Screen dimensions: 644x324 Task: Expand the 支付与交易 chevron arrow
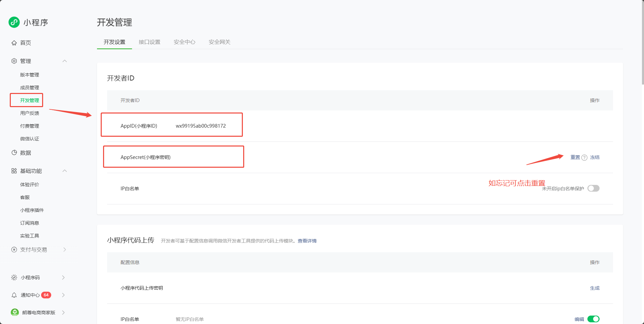65,250
